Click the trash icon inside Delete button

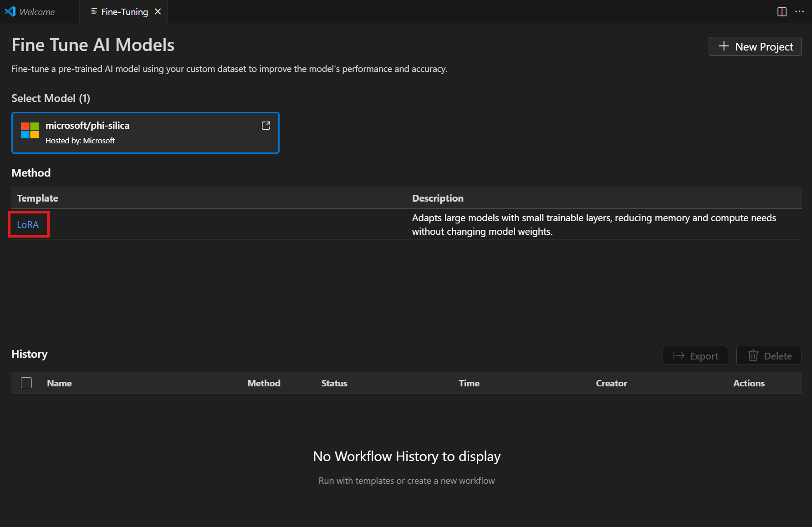click(753, 355)
